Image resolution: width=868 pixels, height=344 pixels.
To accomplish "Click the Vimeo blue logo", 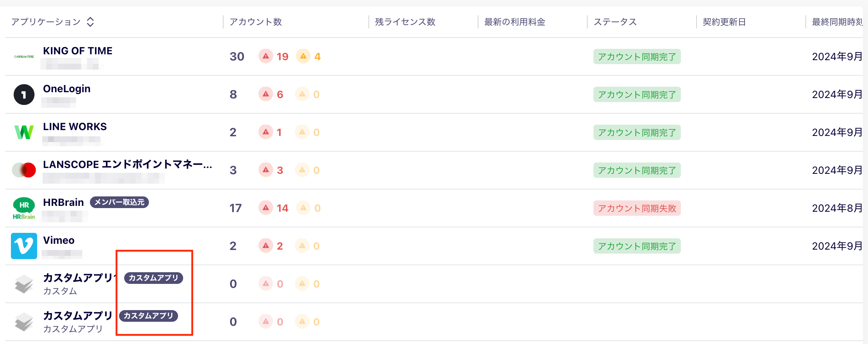I will pyautogui.click(x=24, y=246).
